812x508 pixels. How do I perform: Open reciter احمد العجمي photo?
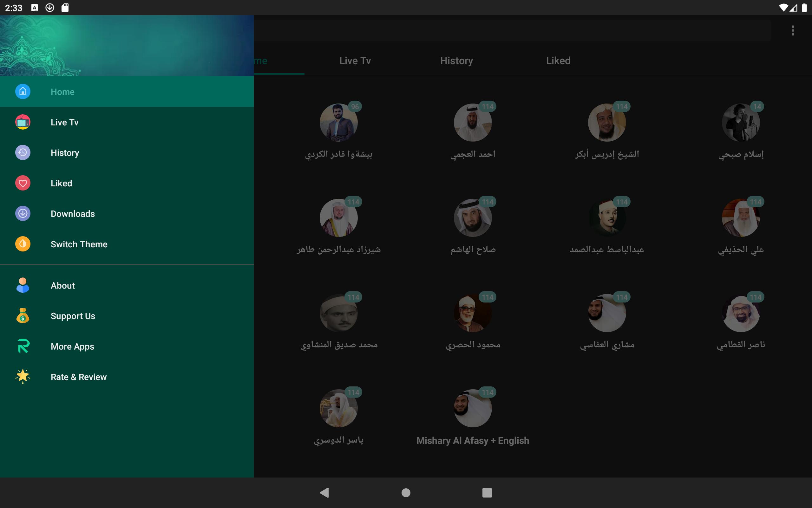pos(473,122)
